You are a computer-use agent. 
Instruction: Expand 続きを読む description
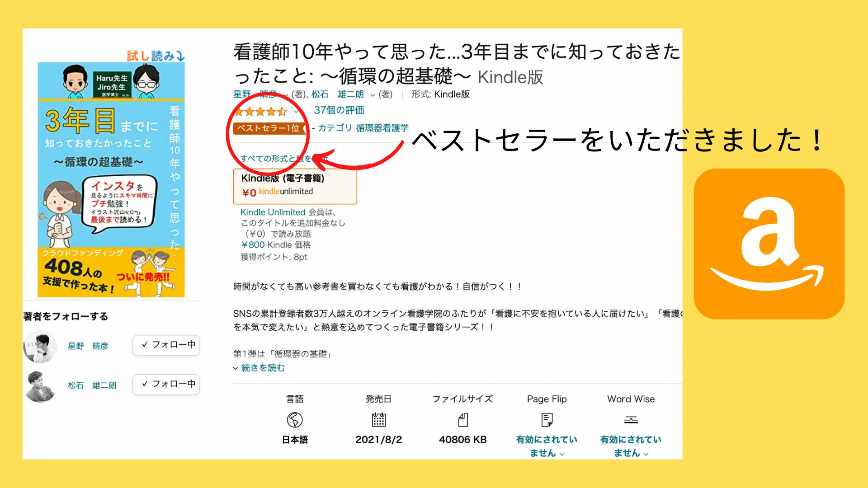point(262,368)
